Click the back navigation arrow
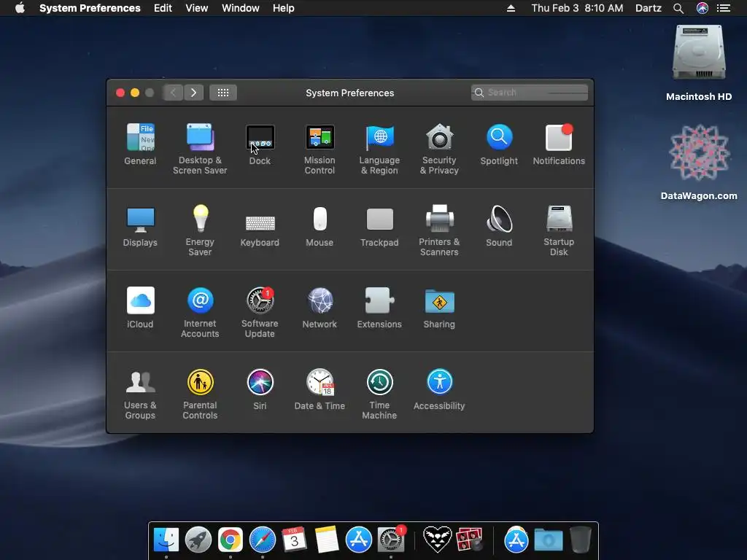The image size is (747, 560). coord(174,93)
